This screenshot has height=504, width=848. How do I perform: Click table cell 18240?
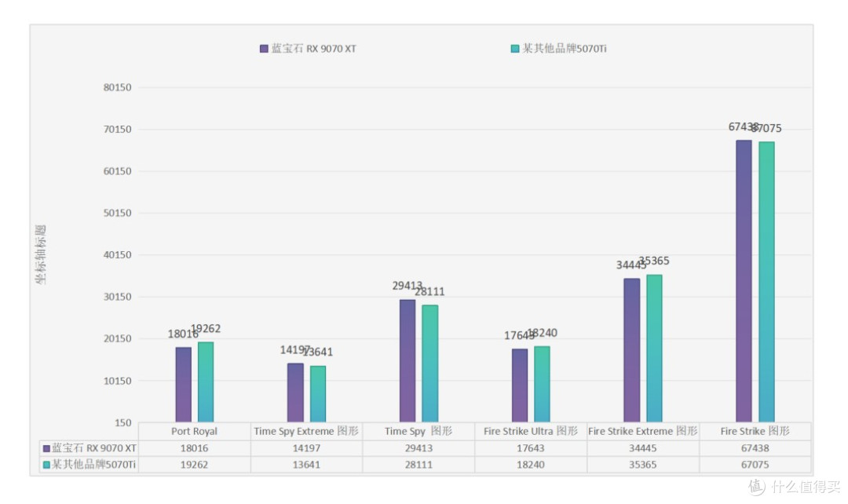531,465
